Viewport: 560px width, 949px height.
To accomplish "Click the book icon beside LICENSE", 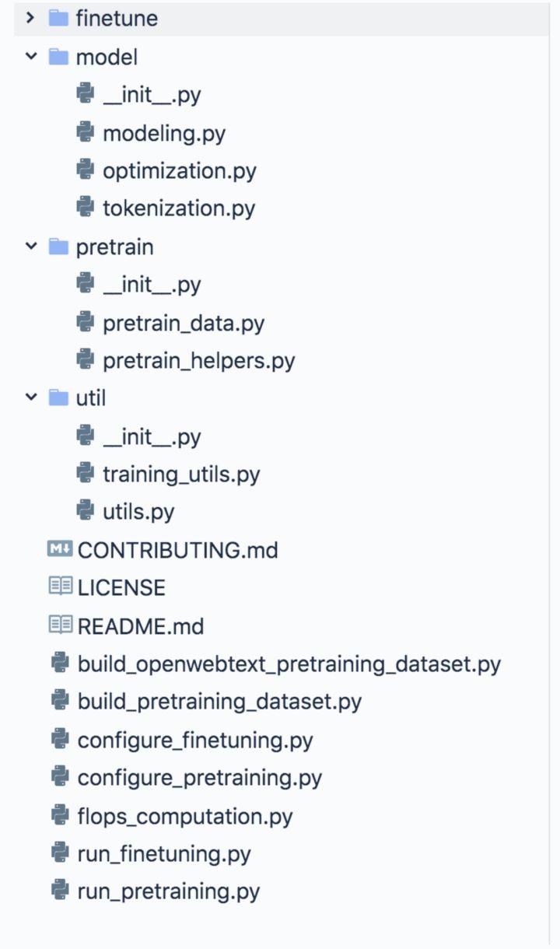I will pyautogui.click(x=59, y=587).
